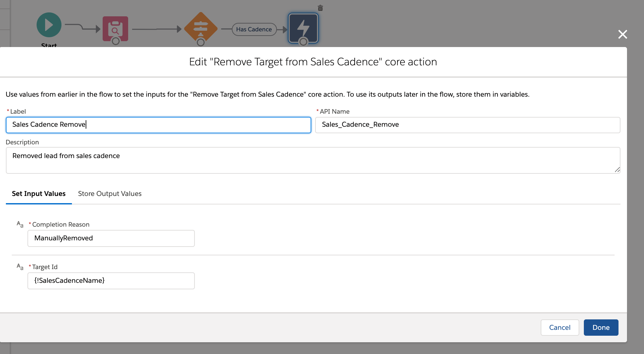Close the dialog with the X icon
This screenshot has width=644, height=354.
622,34
